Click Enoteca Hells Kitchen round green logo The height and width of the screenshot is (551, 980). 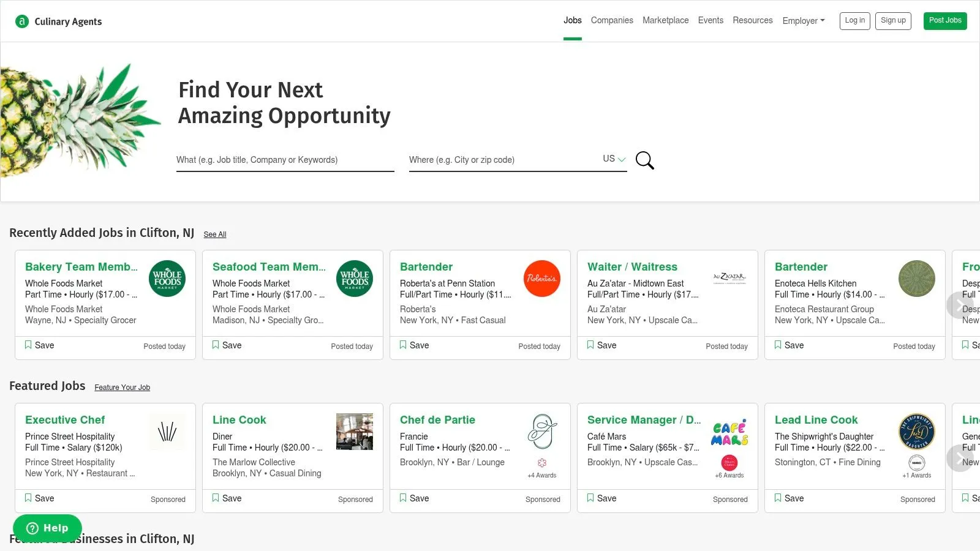pyautogui.click(x=917, y=279)
